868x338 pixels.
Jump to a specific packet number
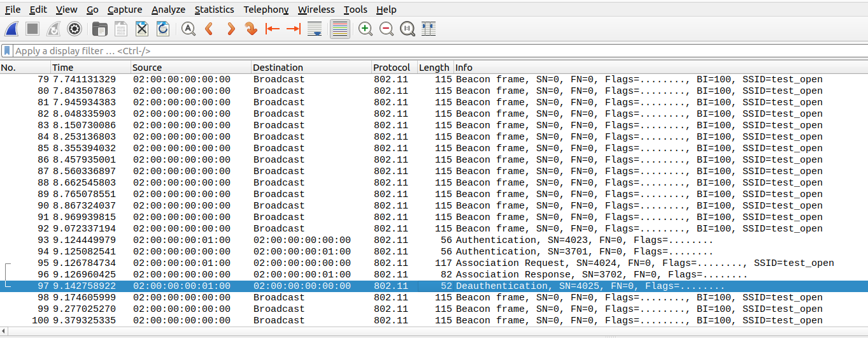[251, 29]
